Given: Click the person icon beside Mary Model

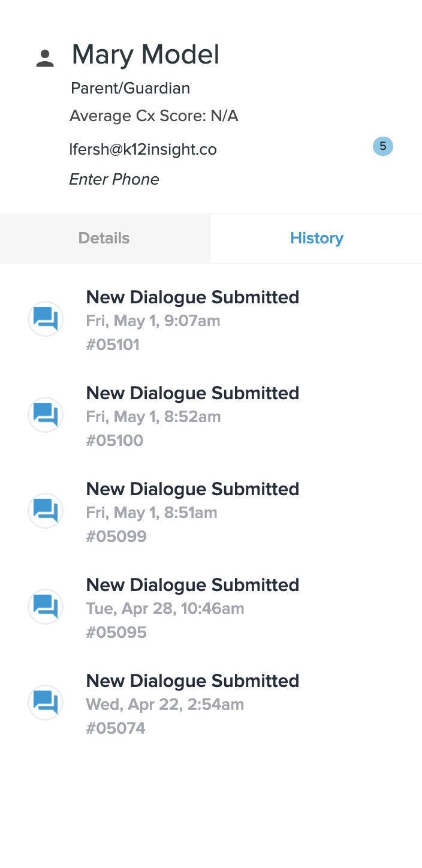Looking at the screenshot, I should 45,58.
